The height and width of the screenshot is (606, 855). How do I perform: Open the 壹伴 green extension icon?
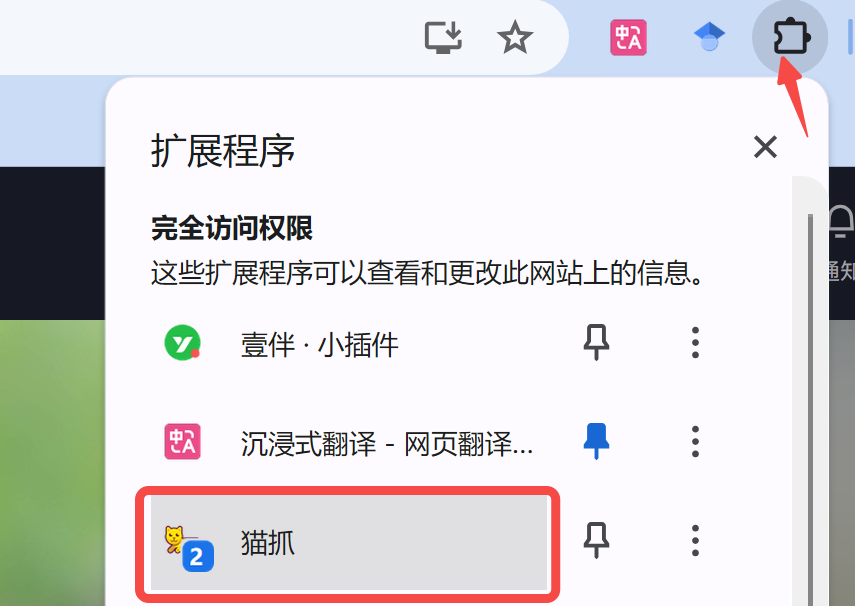[183, 343]
